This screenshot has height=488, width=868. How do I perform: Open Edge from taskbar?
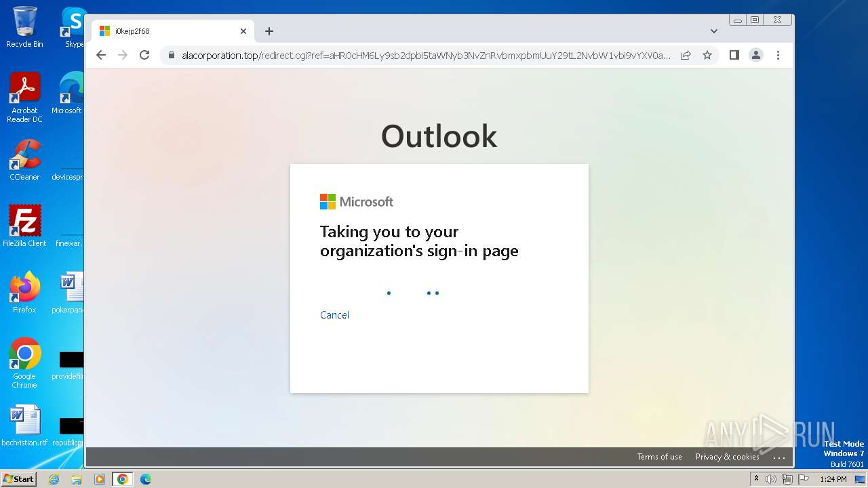[145, 479]
